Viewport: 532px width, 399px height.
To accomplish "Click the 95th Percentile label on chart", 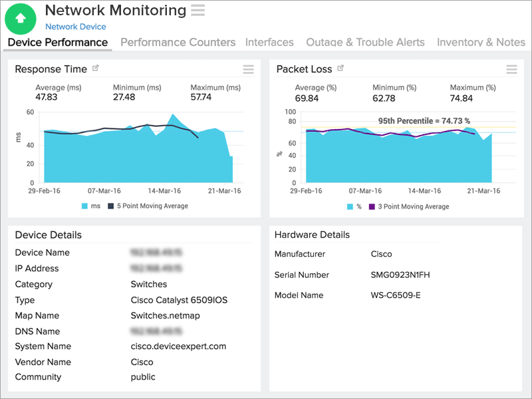I will coord(424,120).
